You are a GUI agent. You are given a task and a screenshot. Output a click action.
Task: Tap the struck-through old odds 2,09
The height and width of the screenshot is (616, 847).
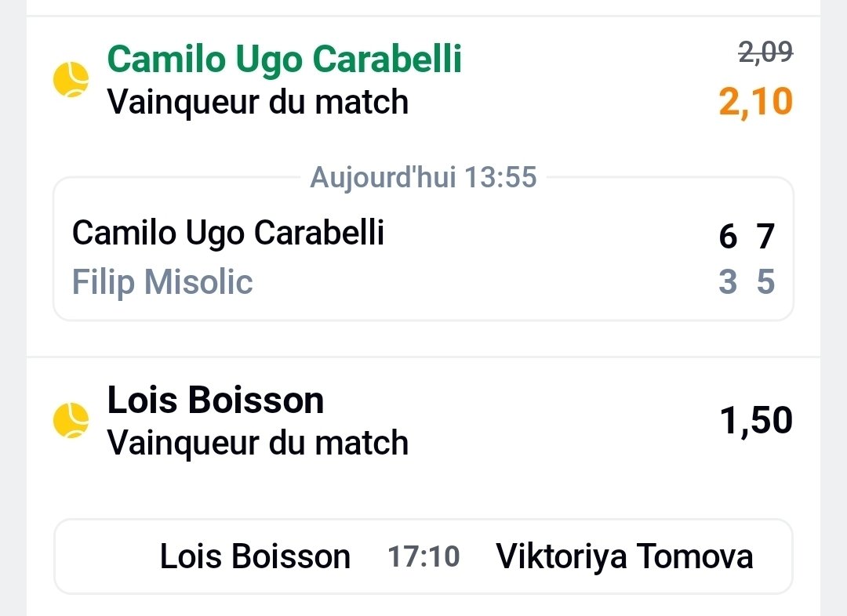tap(765, 53)
